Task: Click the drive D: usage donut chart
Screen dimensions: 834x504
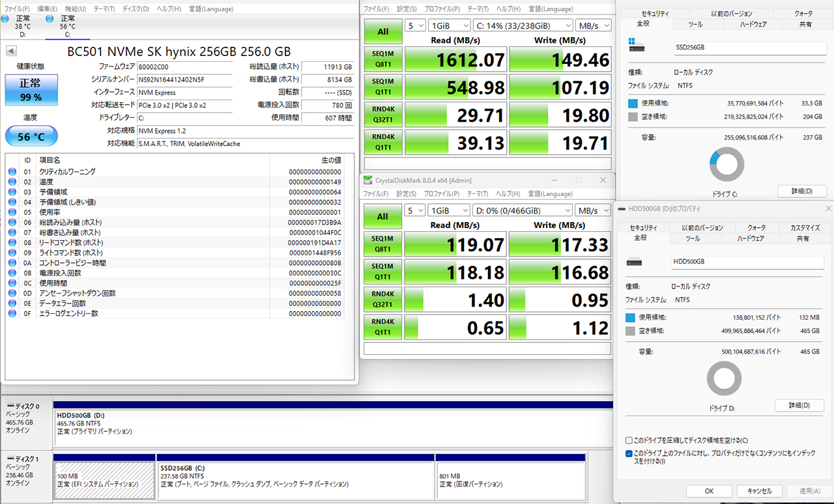Action: pos(724,378)
